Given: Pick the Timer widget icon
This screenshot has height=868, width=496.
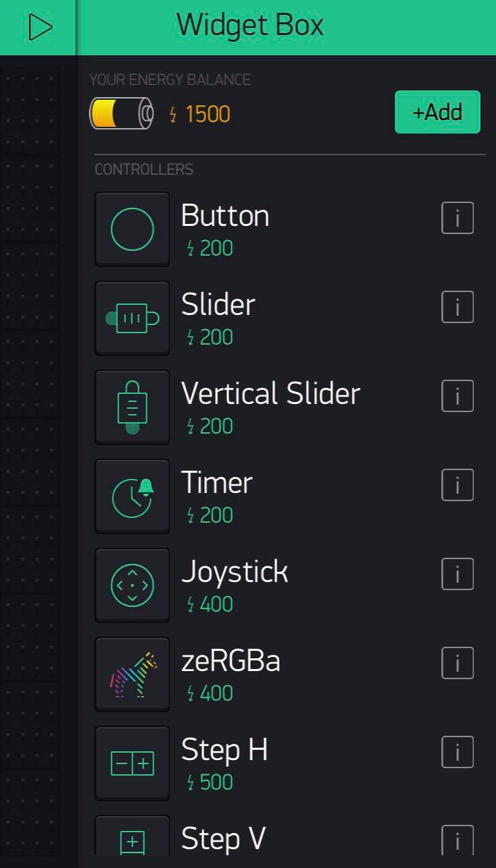Looking at the screenshot, I should click(132, 496).
